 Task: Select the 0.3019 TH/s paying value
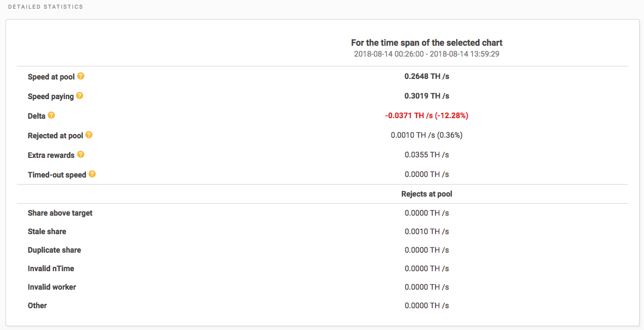click(426, 96)
